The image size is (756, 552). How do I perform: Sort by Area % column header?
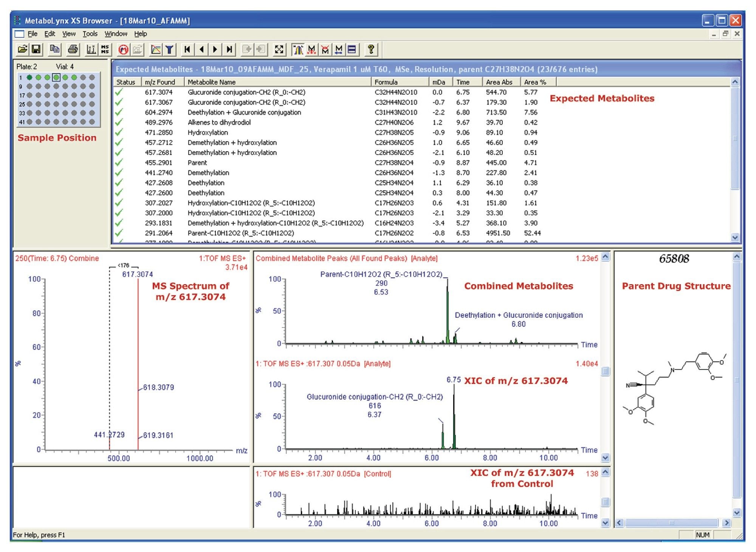click(x=538, y=82)
